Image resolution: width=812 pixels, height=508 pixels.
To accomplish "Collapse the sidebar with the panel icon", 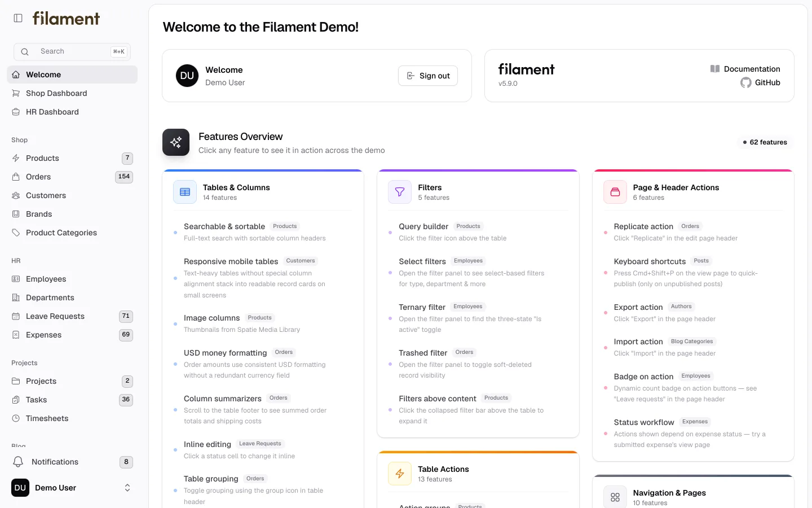I will 18,18.
